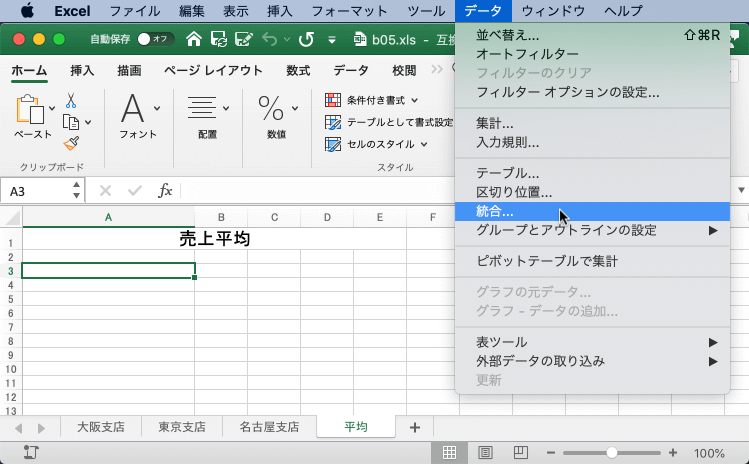Screen dimensions: 749x464
Task: Choose テーブル... menu item
Action: (592, 173)
